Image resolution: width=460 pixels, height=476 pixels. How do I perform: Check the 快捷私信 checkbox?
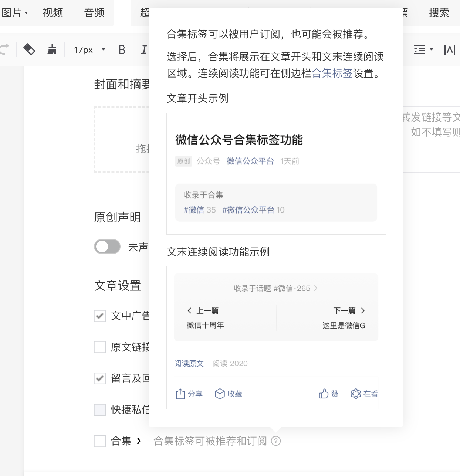(100, 409)
